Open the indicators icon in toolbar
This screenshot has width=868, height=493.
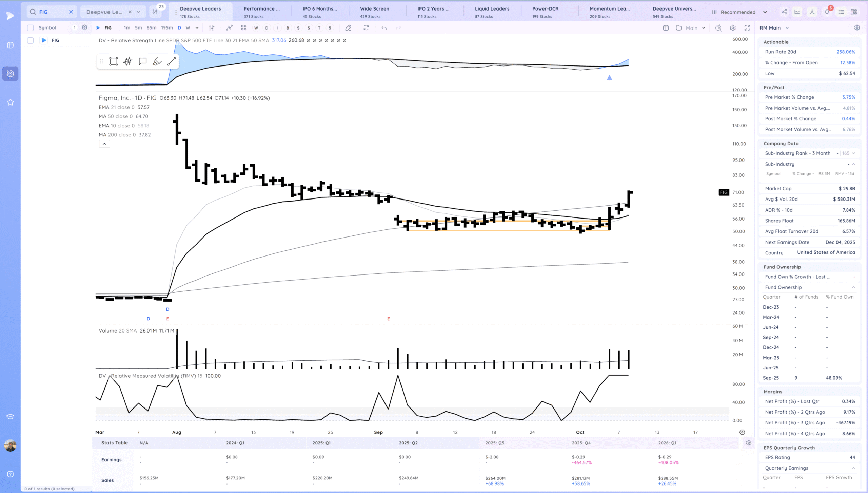(x=229, y=28)
